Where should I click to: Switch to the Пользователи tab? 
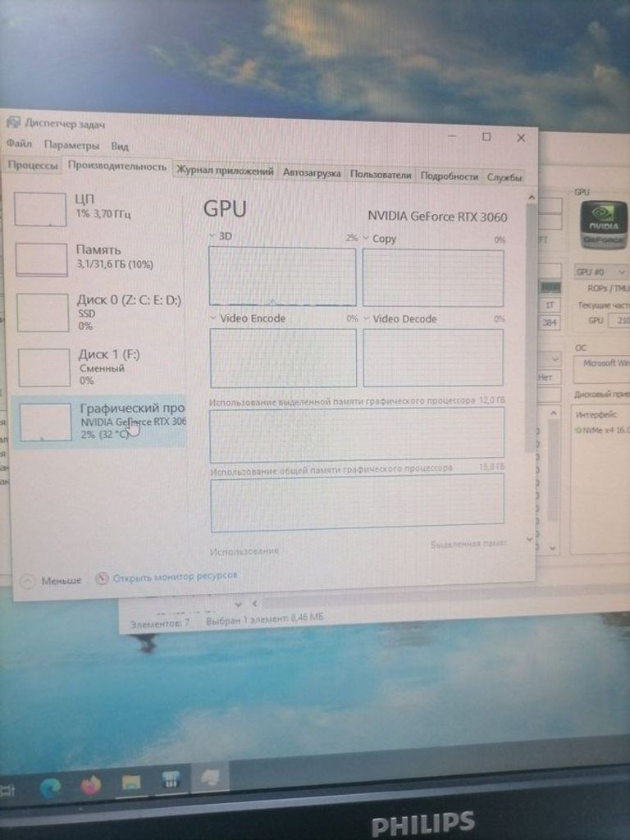point(381,175)
